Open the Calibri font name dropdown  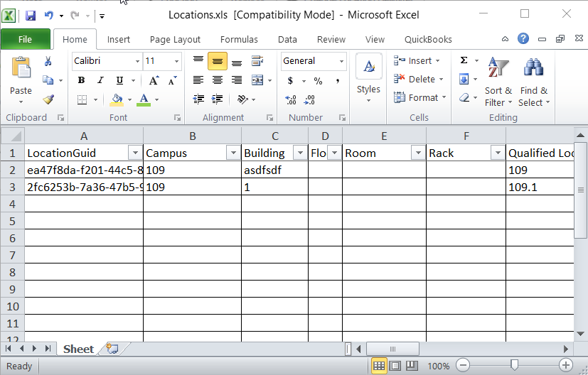point(138,61)
